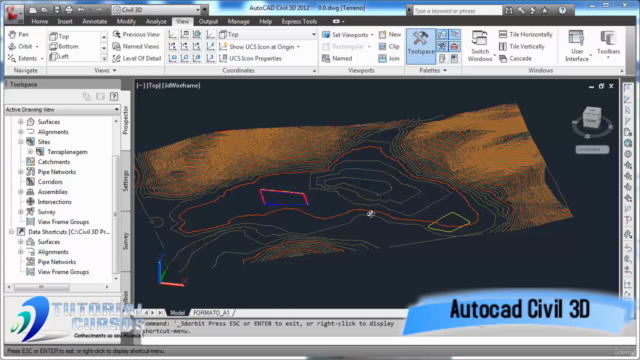The width and height of the screenshot is (640, 360).
Task: Open UCS Icon Properties
Action: (250, 58)
